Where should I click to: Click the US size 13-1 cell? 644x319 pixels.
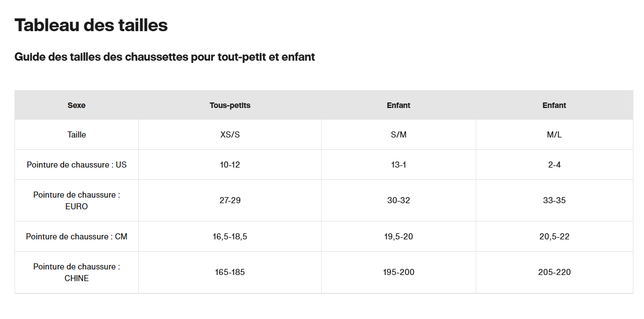398,165
